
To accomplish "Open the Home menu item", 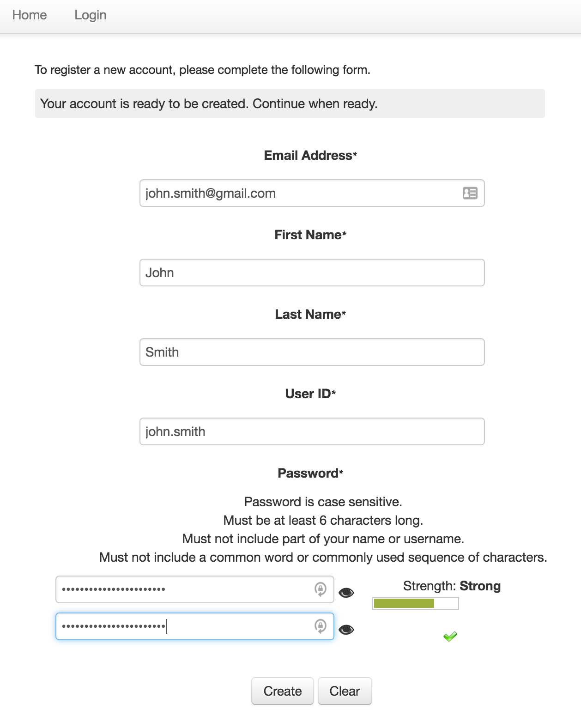I will coord(30,15).
